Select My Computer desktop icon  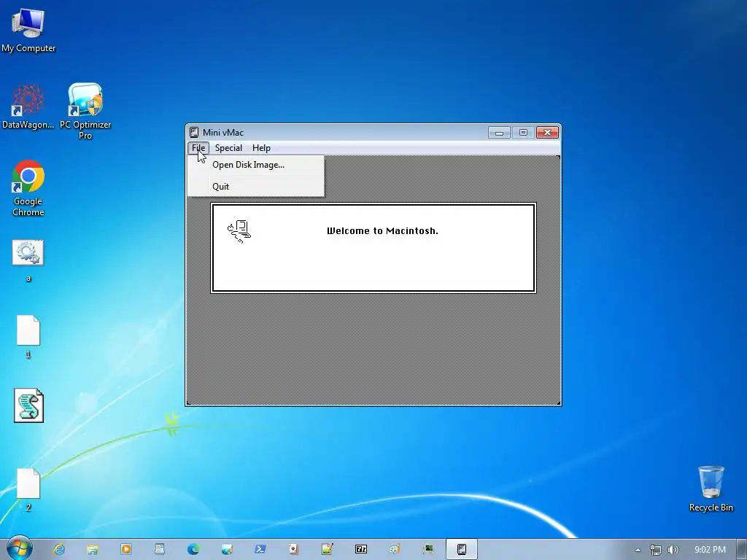(28, 31)
